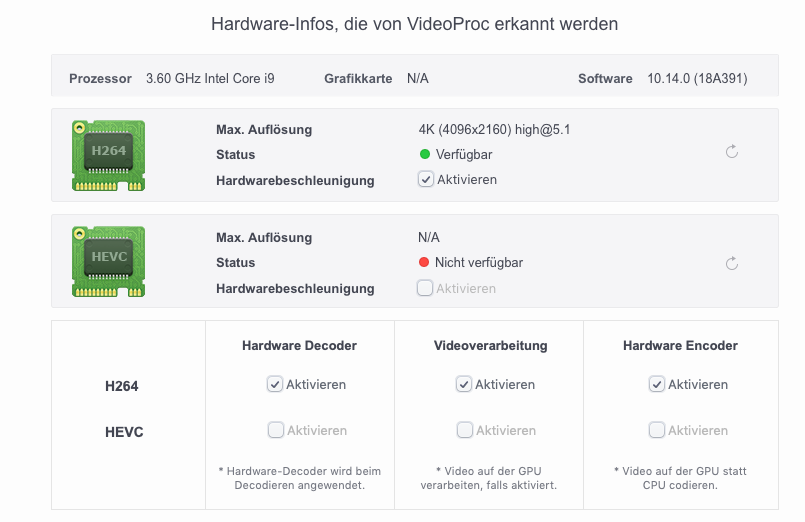Click the Hardware Encoder column header
The width and height of the screenshot is (805, 522).
tap(680, 346)
